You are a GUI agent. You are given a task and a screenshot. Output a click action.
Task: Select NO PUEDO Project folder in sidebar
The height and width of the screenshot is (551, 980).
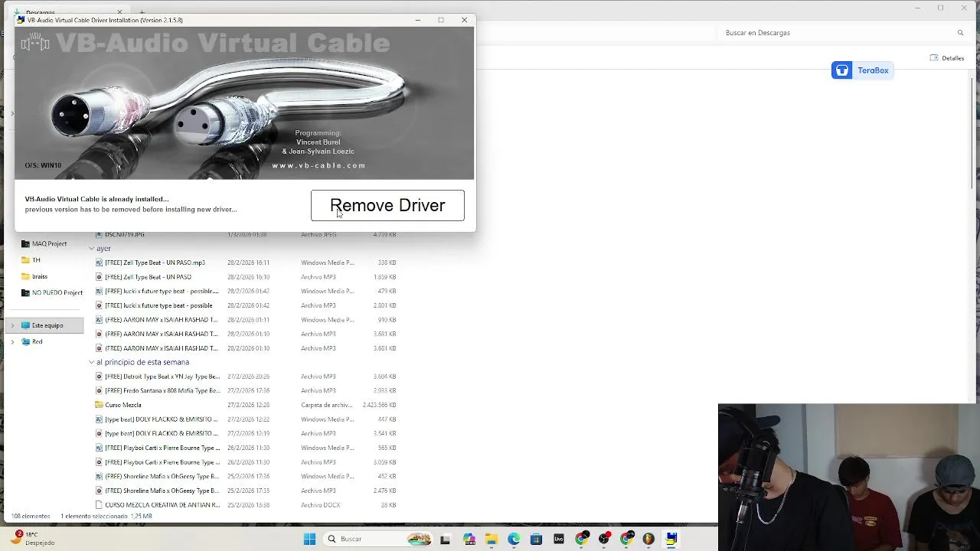(x=52, y=293)
